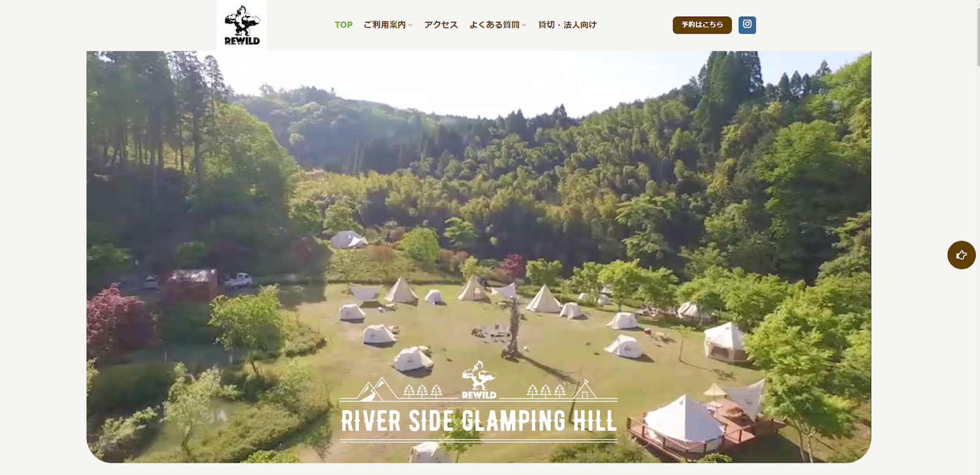
Task: Select the TOP navigation item
Action: (x=344, y=25)
